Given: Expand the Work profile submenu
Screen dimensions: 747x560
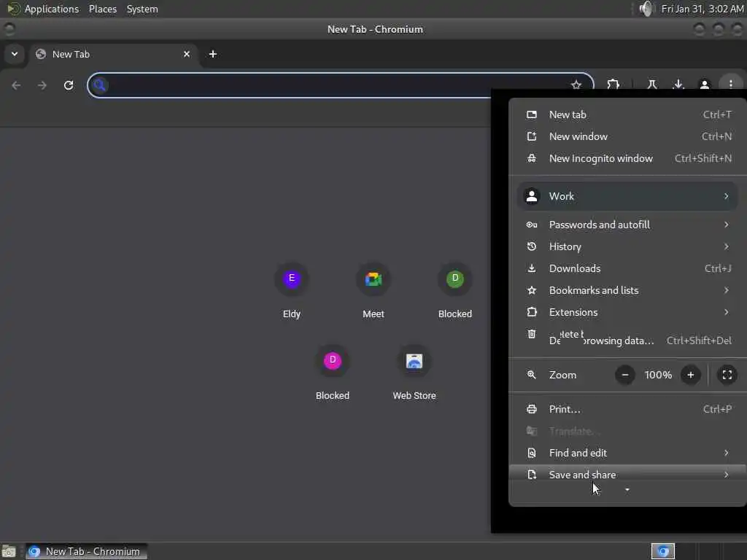Looking at the screenshot, I should pyautogui.click(x=627, y=196).
